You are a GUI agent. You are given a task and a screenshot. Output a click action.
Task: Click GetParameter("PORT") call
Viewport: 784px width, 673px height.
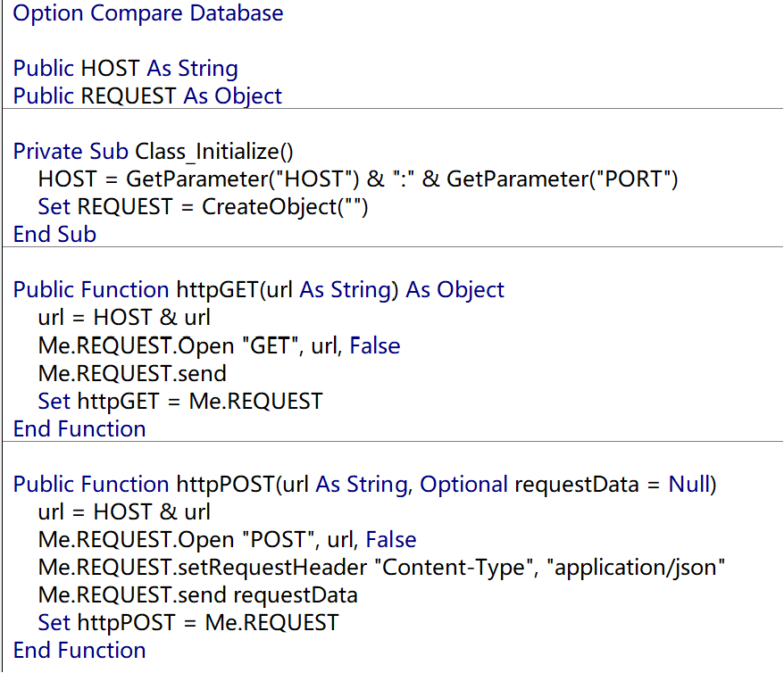click(x=562, y=179)
